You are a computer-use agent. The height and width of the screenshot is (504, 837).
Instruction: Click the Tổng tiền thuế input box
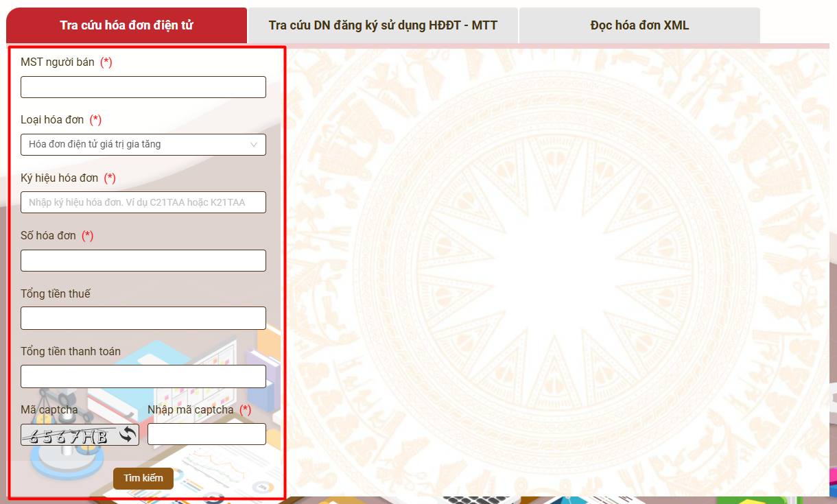[x=143, y=318]
